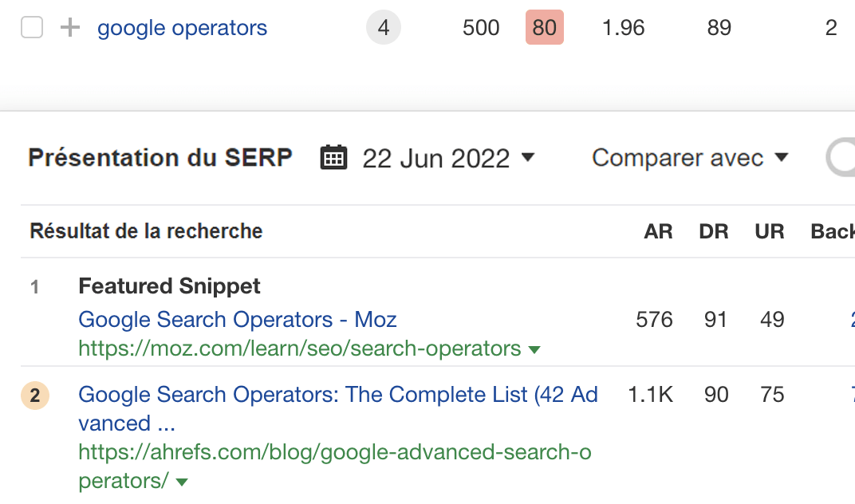Click the Résultat de la recherche column header
The width and height of the screenshot is (855, 504).
tap(145, 230)
